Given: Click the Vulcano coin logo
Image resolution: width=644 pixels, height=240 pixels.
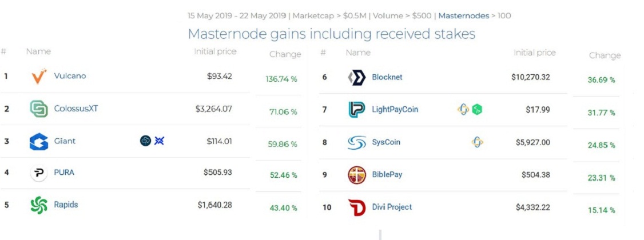Looking at the screenshot, I should click(39, 77).
